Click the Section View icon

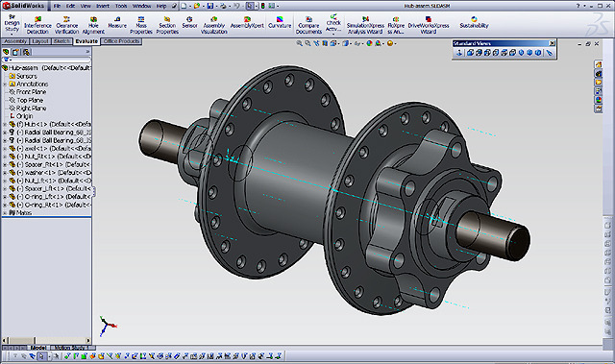point(325,43)
